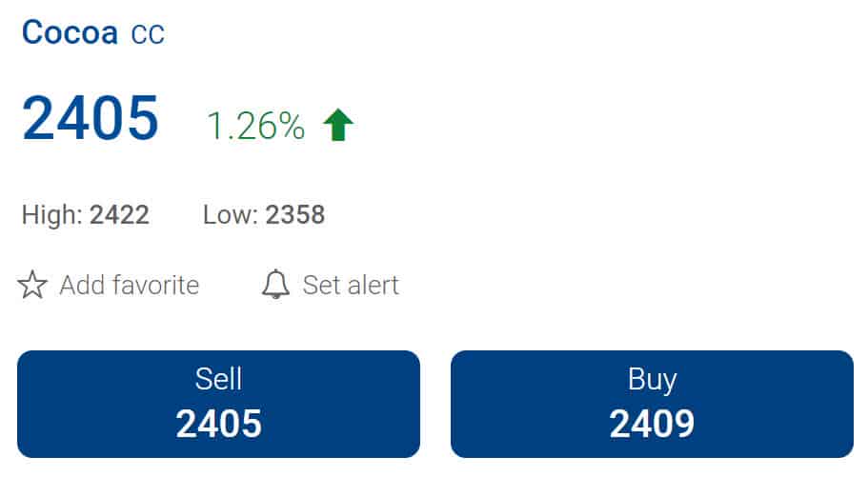Click the green up arrow indicator
Viewport: 868px width, 477px height.
[x=337, y=125]
